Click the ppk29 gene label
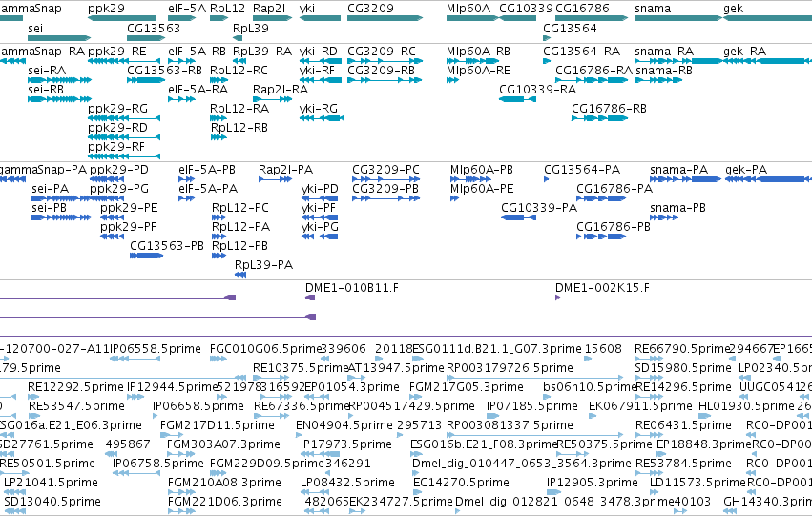The image size is (812, 516). point(106,9)
